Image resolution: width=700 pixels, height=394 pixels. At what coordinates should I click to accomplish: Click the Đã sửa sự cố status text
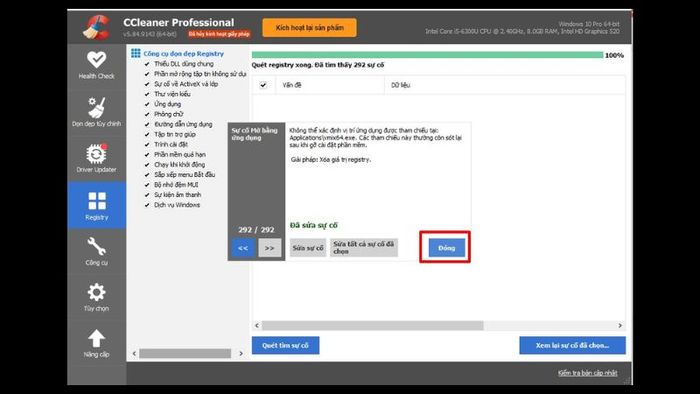(x=314, y=225)
